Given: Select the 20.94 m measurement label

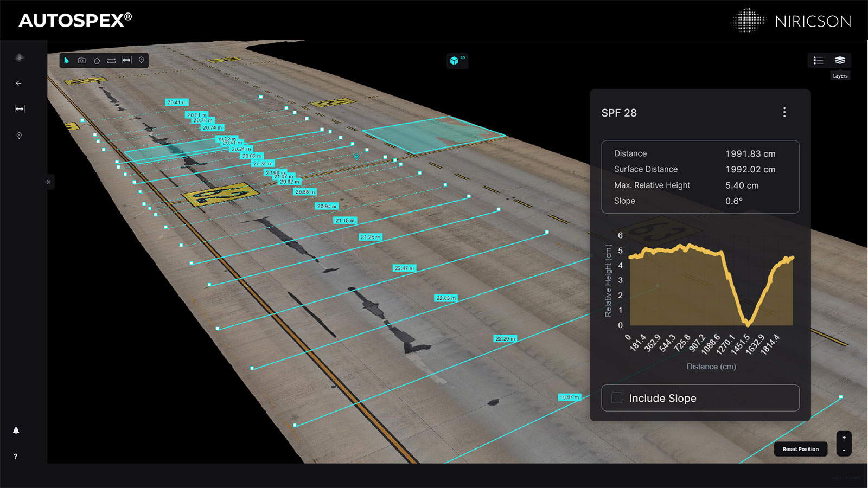Looking at the screenshot, I should pyautogui.click(x=327, y=207).
